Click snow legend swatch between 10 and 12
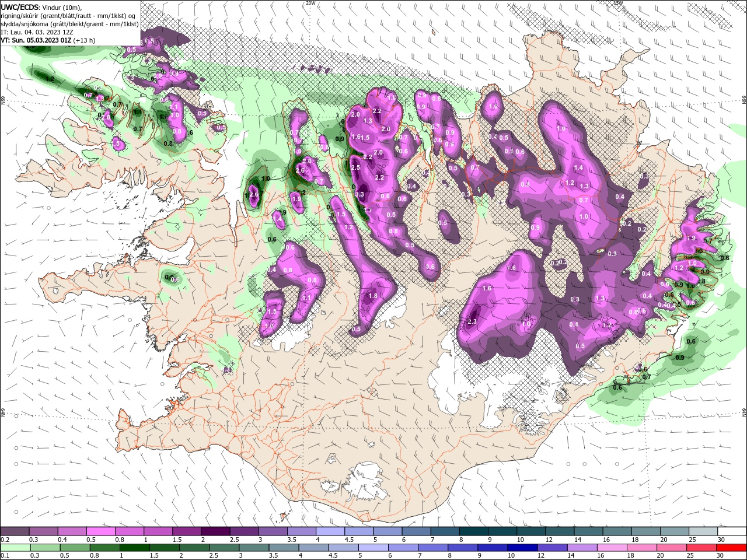 531,531
